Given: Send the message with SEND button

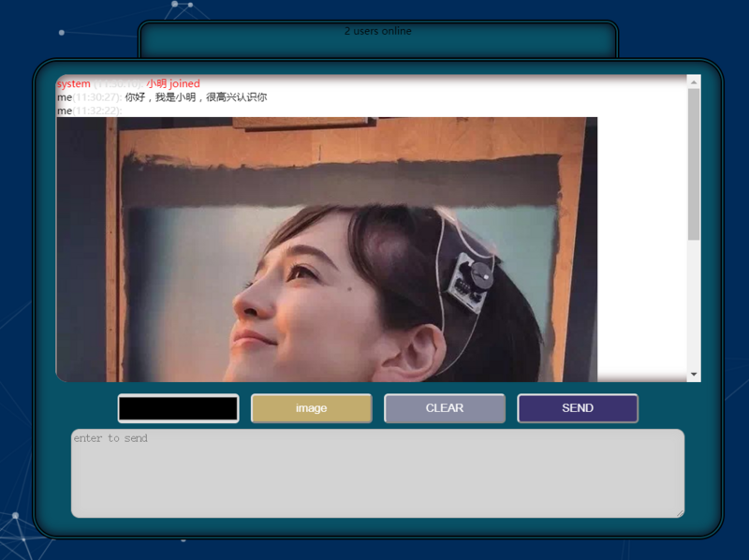Looking at the screenshot, I should coord(578,408).
